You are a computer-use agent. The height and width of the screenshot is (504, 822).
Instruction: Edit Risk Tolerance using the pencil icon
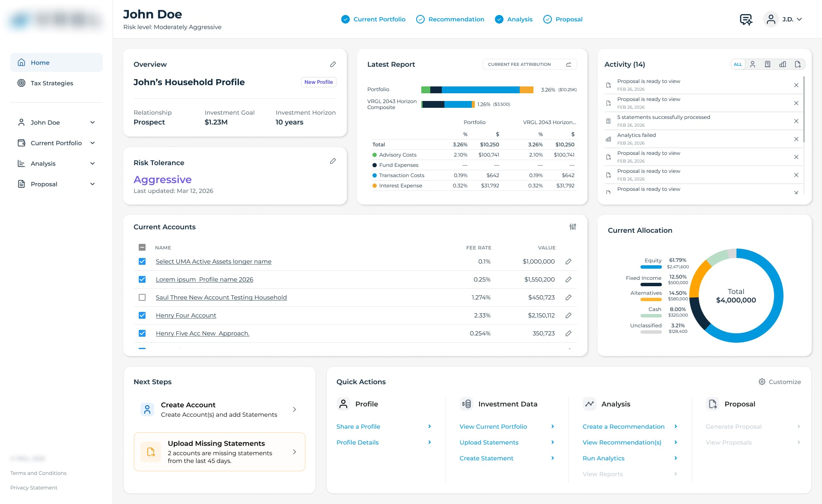(x=333, y=161)
